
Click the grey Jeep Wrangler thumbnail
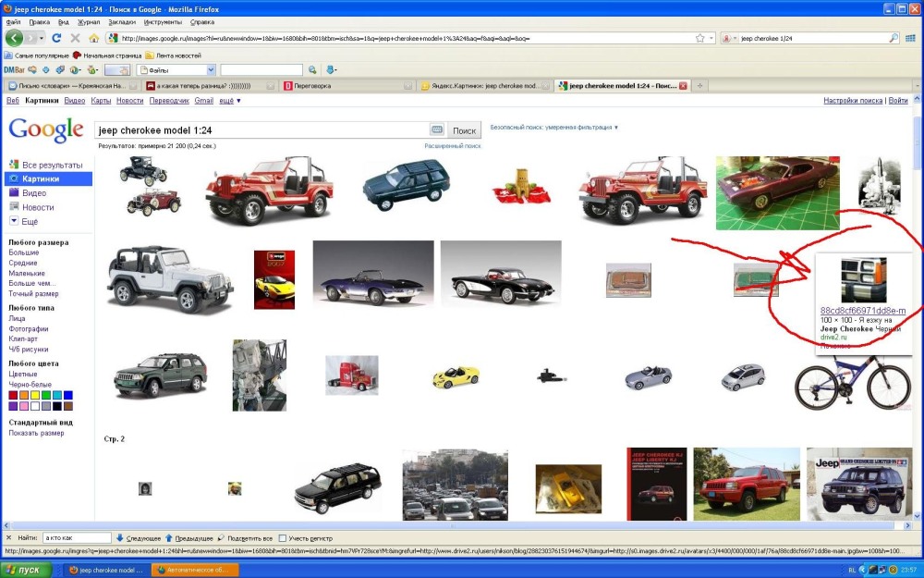[168, 277]
